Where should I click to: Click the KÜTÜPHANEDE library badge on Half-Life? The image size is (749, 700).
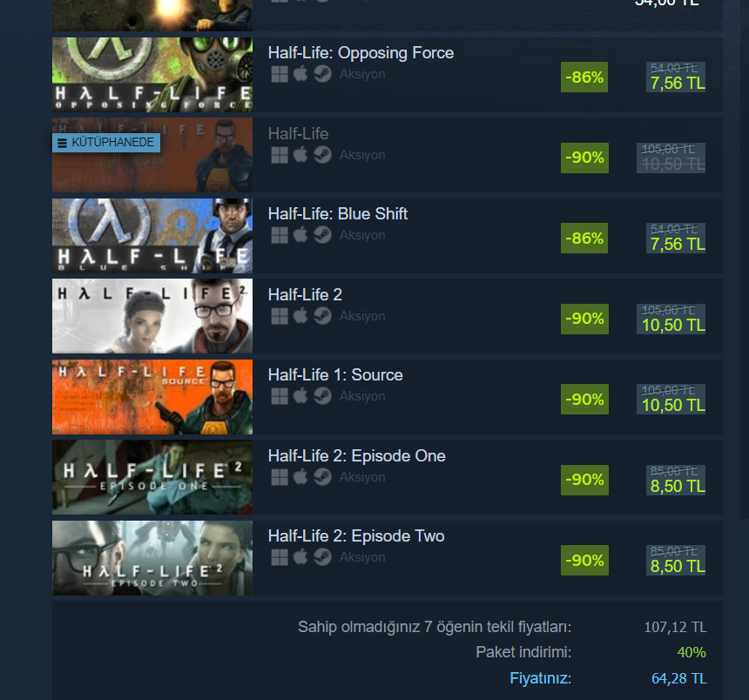pyautogui.click(x=106, y=142)
